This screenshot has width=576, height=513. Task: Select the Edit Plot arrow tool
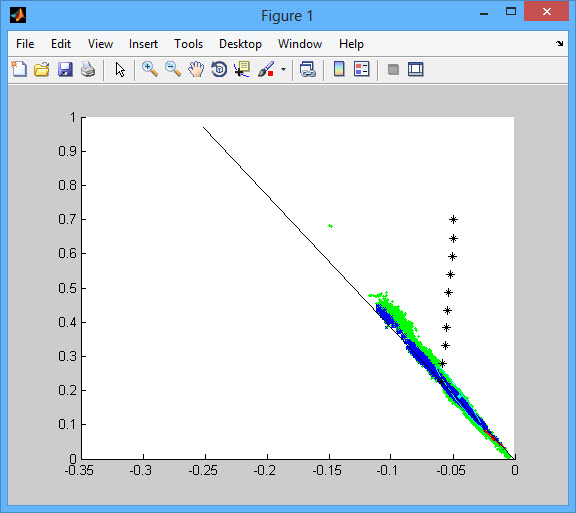click(x=120, y=69)
